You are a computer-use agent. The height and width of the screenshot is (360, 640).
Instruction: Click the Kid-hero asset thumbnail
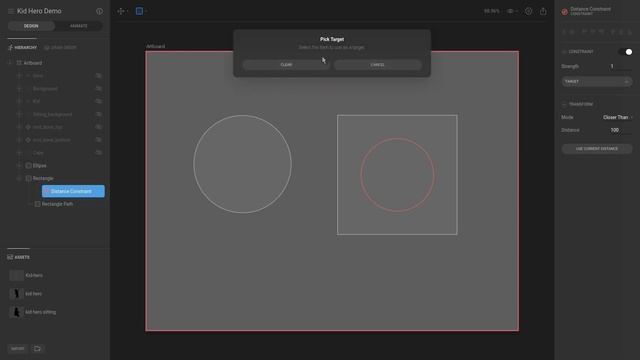coord(16,275)
